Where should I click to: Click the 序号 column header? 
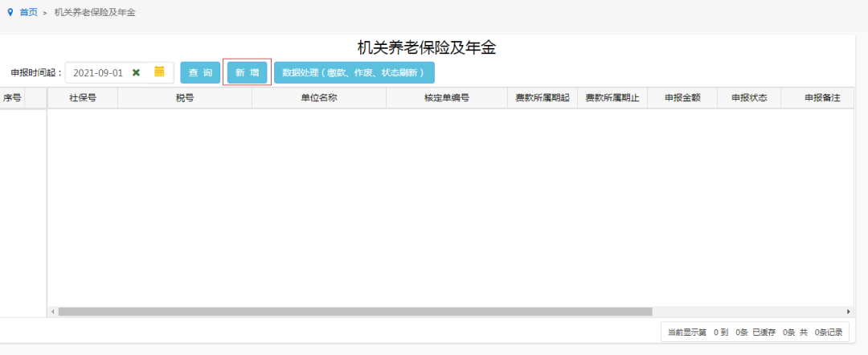click(x=12, y=98)
